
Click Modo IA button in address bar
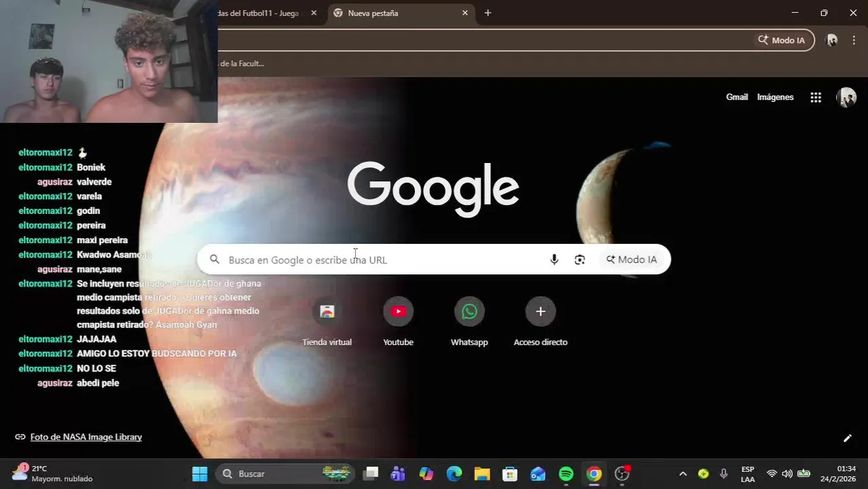coord(782,40)
